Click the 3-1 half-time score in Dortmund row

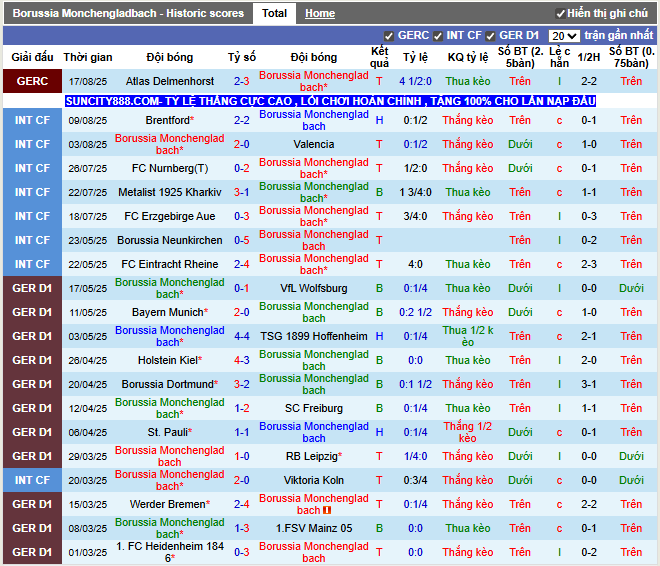tap(588, 384)
